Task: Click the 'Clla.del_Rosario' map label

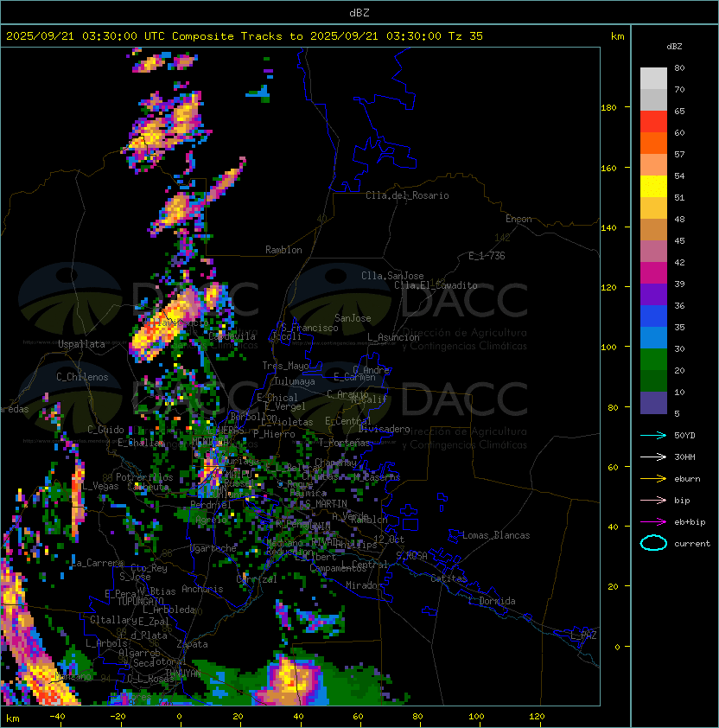Action: tap(407, 195)
